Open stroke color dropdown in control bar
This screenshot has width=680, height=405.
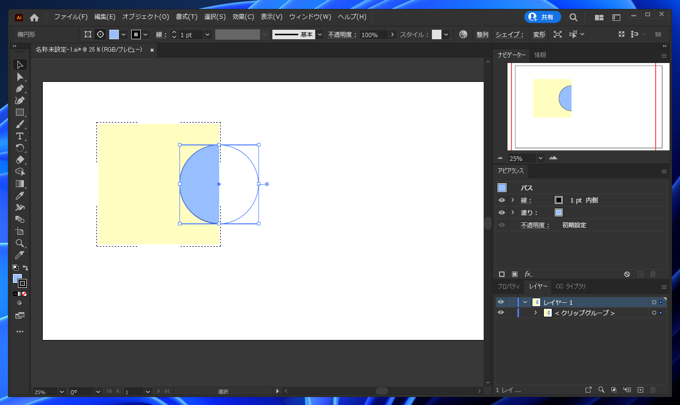pyautogui.click(x=145, y=34)
